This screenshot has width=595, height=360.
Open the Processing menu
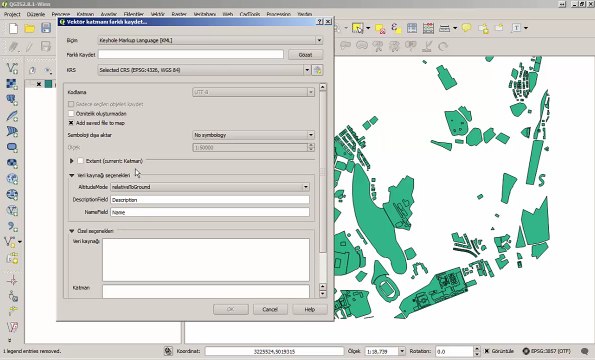[x=279, y=14]
